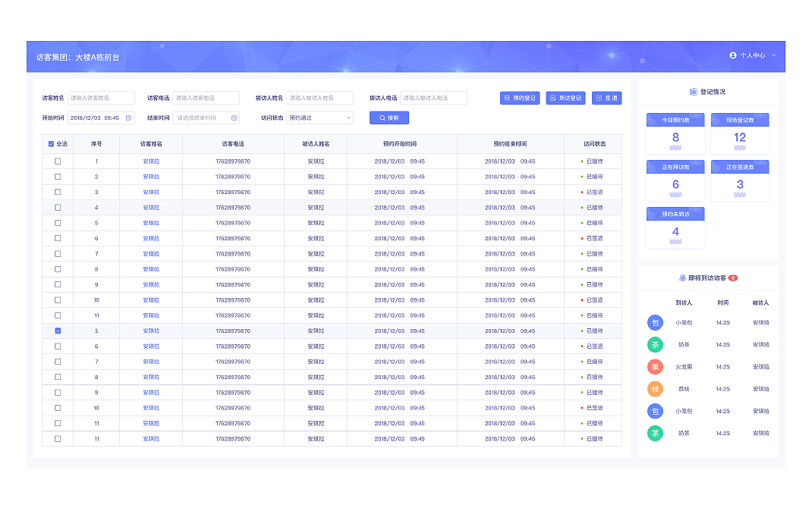Focus the 访客电话 input field
Screen dimensions: 812x508
pyautogui.click(x=206, y=98)
